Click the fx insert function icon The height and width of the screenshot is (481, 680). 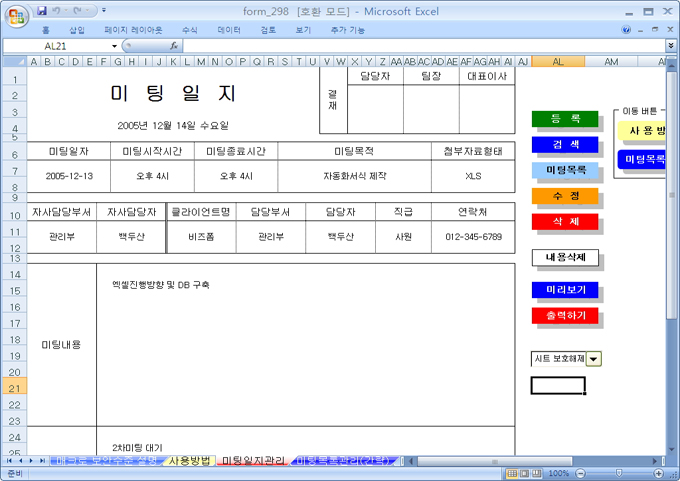coord(174,46)
